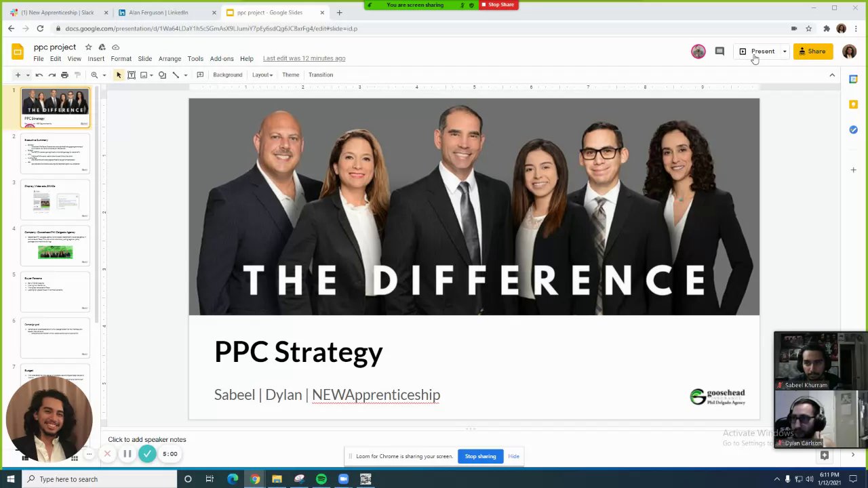Print the presentation
The height and width of the screenshot is (488, 868).
point(64,75)
